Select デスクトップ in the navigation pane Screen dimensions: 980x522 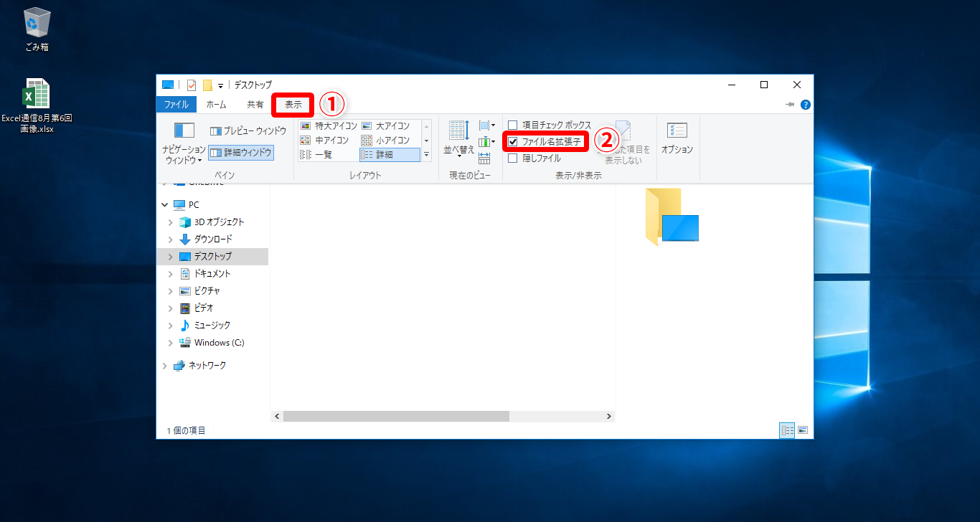(x=205, y=256)
